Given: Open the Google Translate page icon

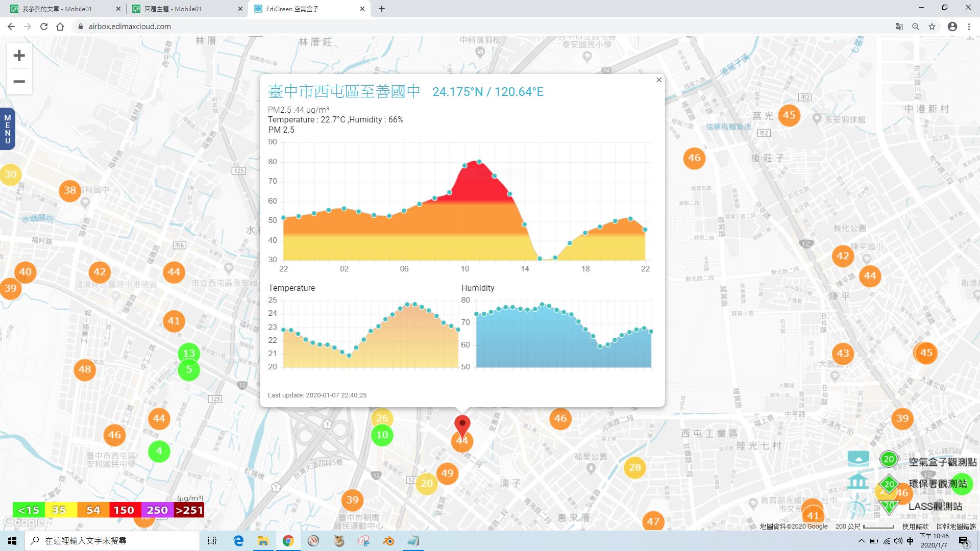Looking at the screenshot, I should [x=899, y=27].
